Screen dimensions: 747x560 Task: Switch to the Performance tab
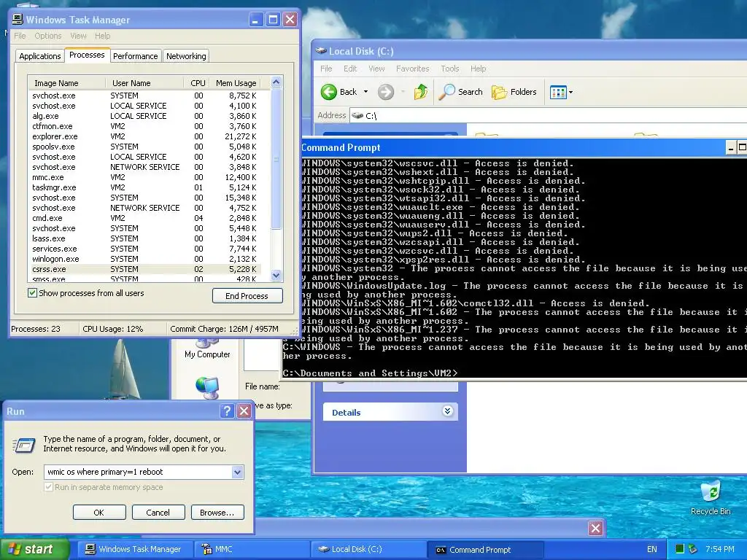pos(135,56)
